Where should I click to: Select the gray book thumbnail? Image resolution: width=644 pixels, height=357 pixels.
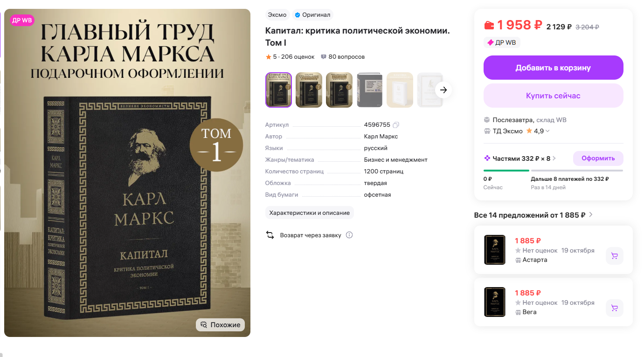click(369, 90)
